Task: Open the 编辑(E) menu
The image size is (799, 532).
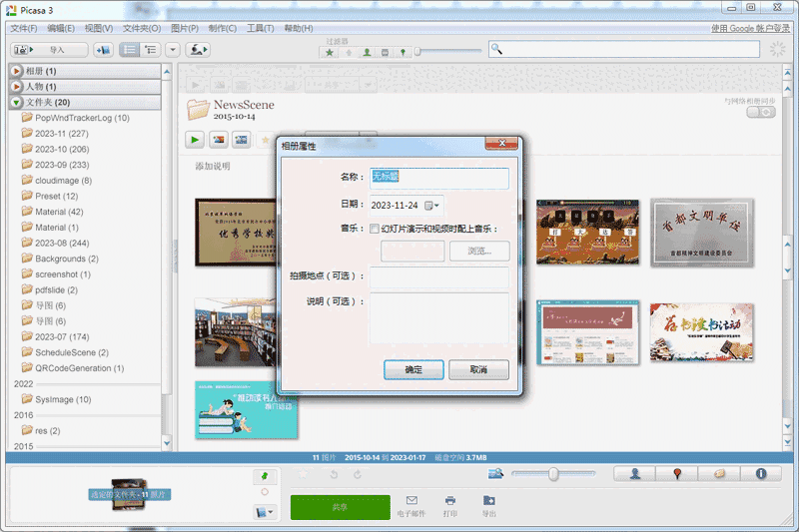Action: coord(61,28)
